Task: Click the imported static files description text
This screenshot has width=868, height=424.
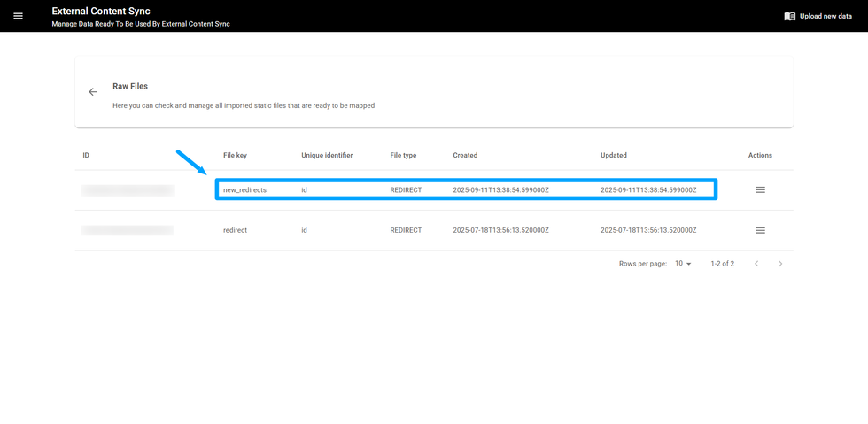Action: tap(244, 105)
